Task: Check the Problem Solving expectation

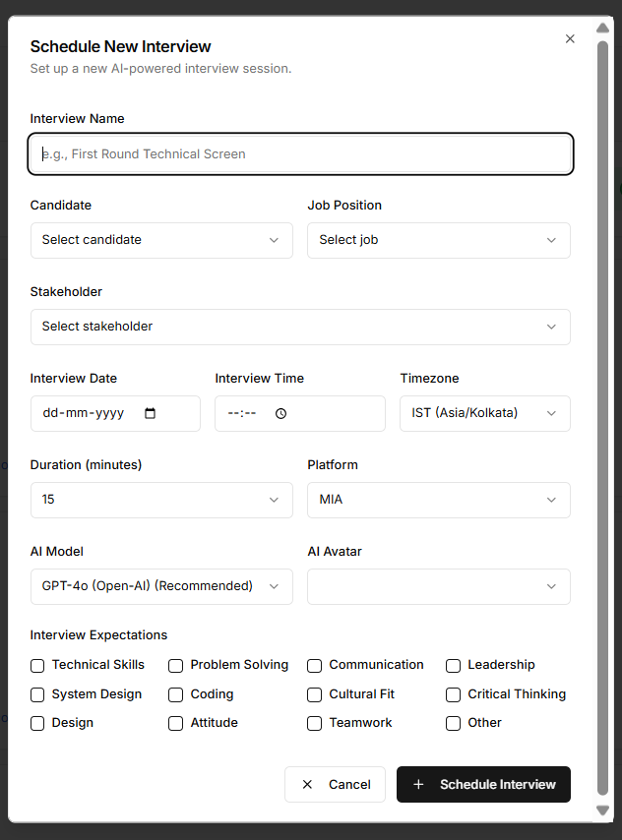Action: [176, 666]
